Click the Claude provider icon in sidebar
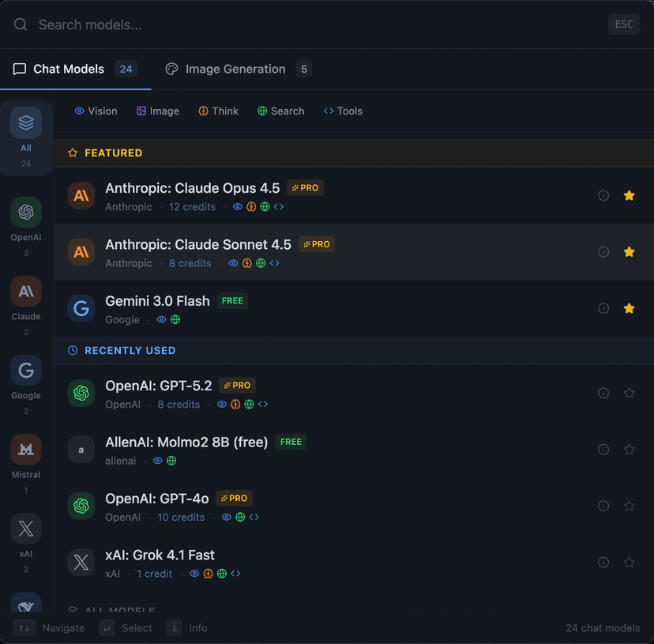The width and height of the screenshot is (654, 644). 25,292
